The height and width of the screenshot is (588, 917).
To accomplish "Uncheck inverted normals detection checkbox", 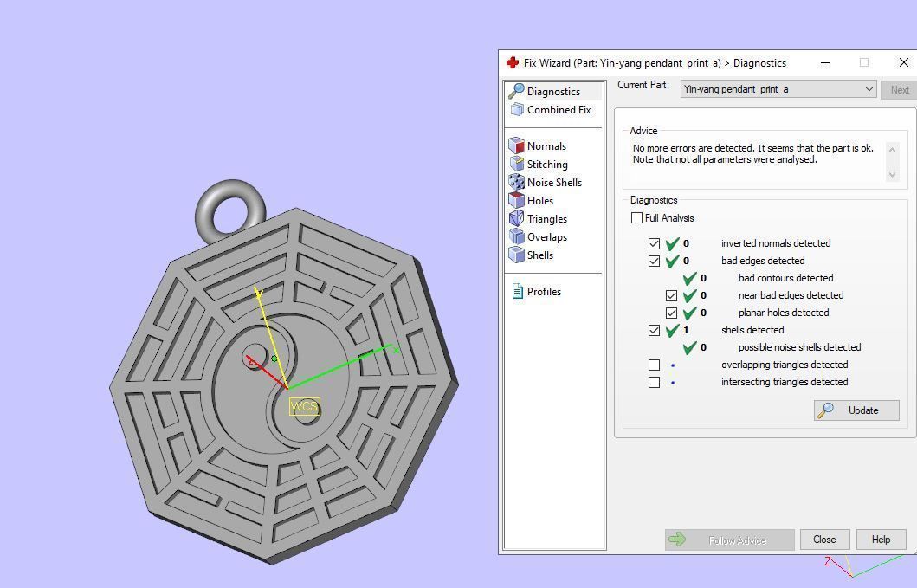I will [x=654, y=243].
